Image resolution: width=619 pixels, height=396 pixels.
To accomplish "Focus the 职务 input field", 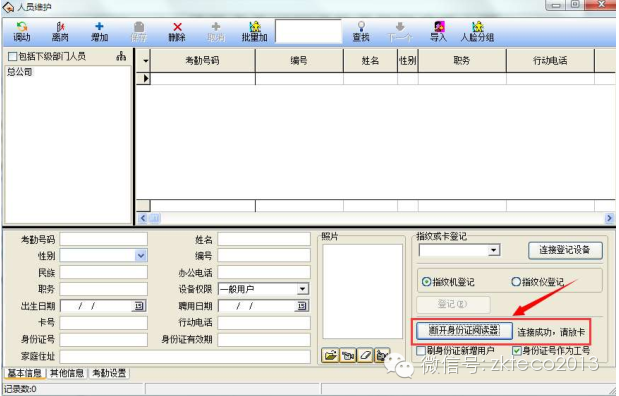I will [103, 289].
